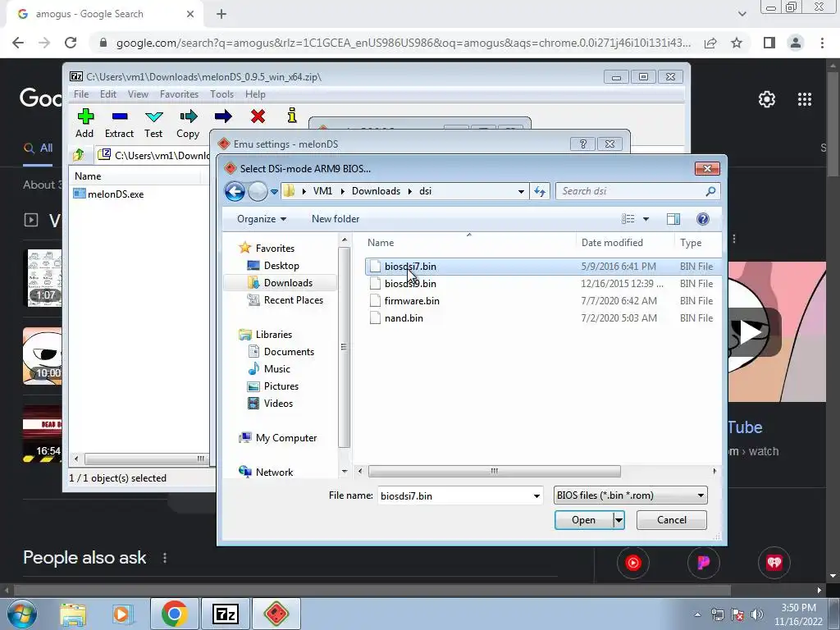Click the Type column header

coord(691,243)
